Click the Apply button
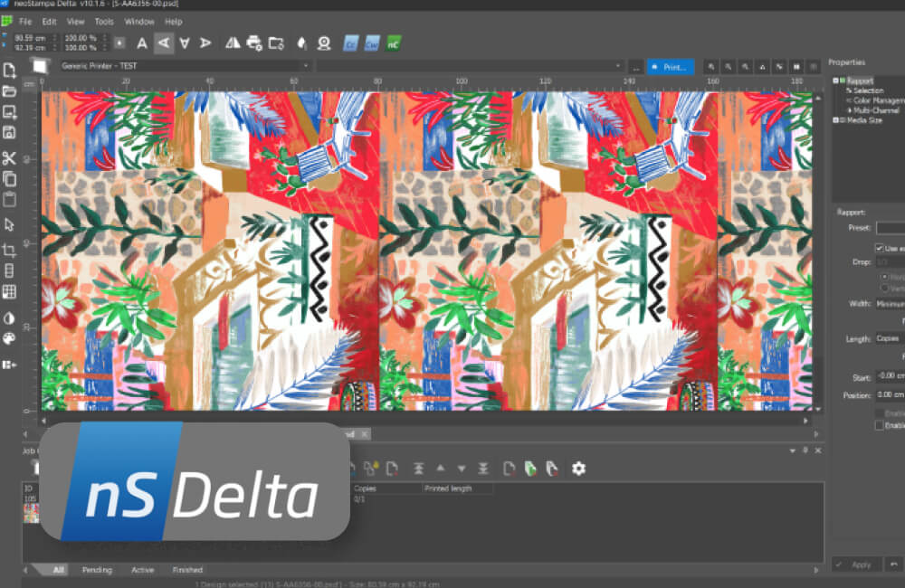 click(x=856, y=564)
